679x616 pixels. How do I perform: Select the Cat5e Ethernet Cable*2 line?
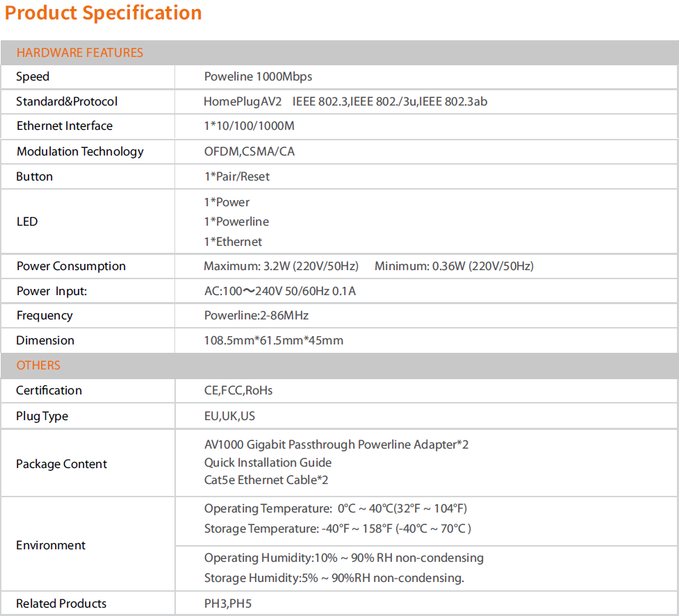266,480
